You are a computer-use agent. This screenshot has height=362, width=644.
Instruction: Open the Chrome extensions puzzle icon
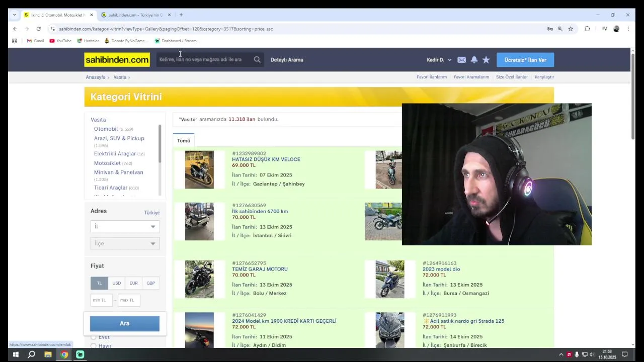[587, 29]
